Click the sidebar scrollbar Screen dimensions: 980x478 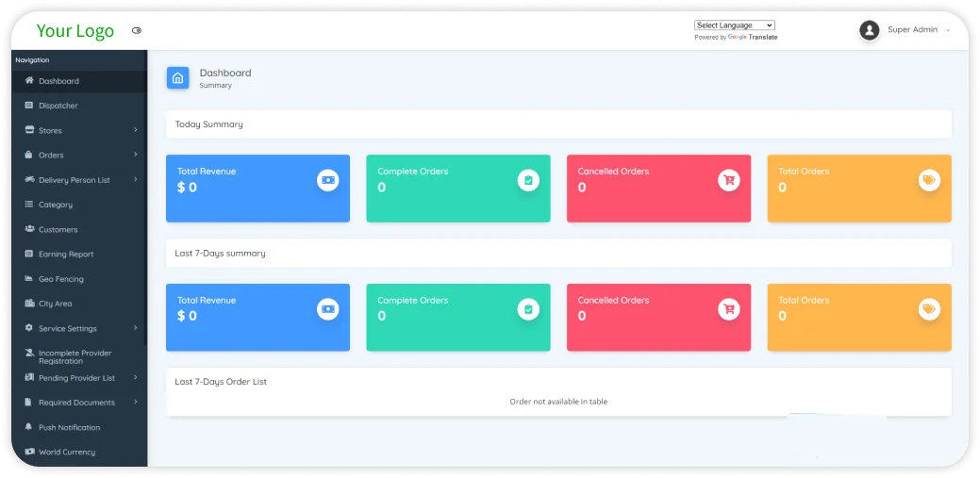(145, 197)
